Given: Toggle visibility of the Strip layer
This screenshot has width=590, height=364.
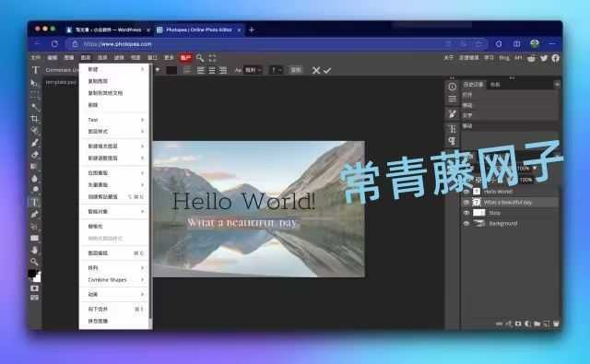Looking at the screenshot, I should pos(466,213).
